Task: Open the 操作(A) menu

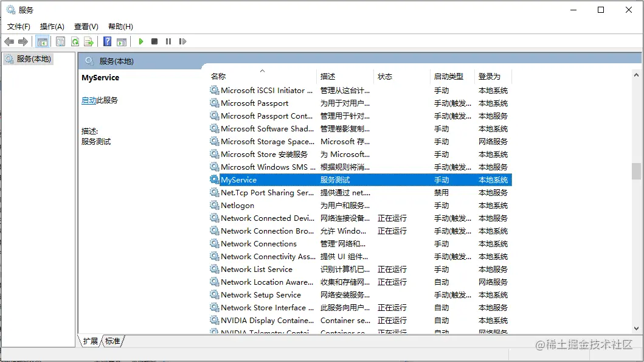Action: pos(52,27)
